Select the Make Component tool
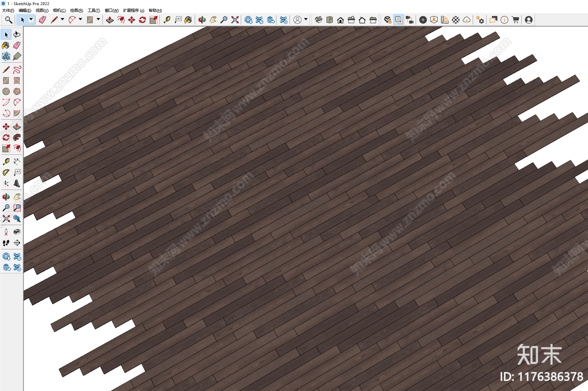 point(6,56)
